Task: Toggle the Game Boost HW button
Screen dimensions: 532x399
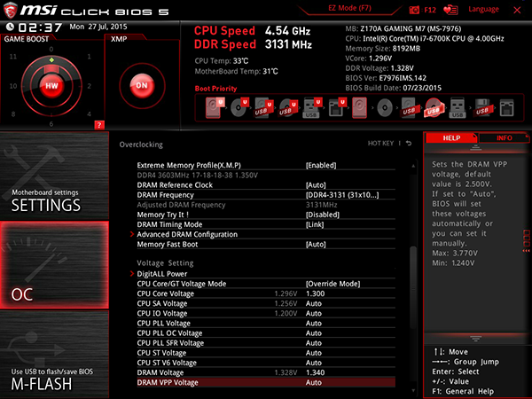Action: point(51,86)
